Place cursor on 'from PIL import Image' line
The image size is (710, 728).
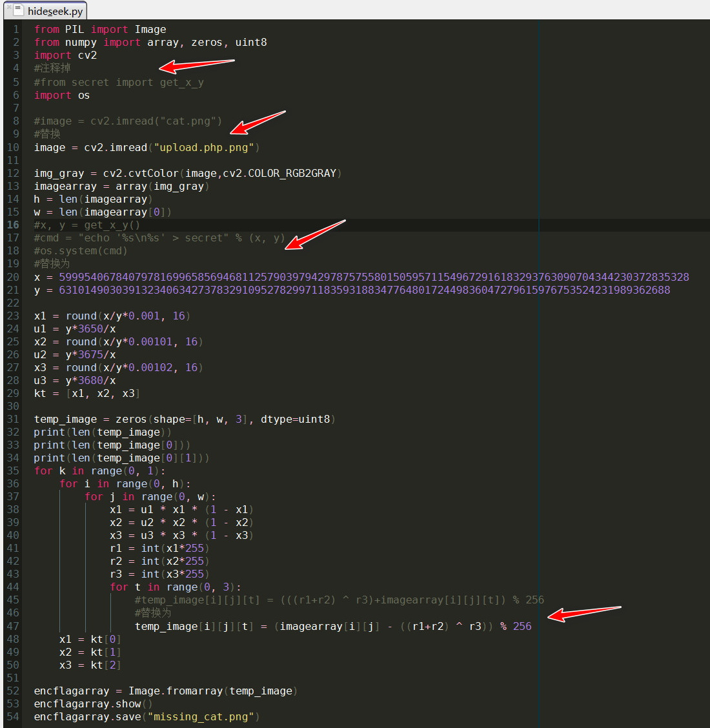[100, 29]
